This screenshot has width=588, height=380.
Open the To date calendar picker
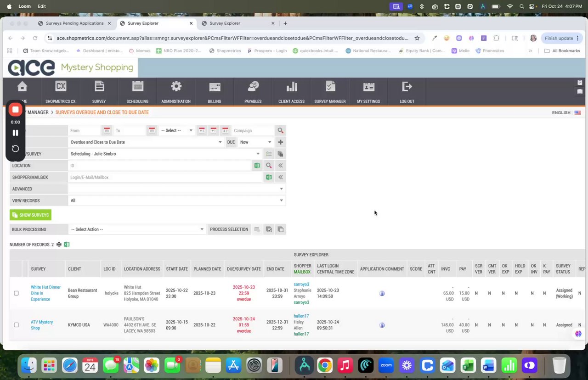(152, 131)
